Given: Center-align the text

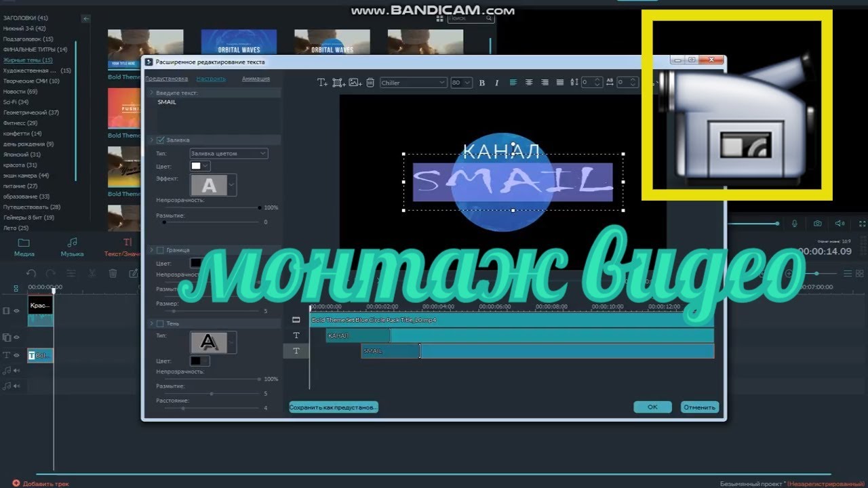Looking at the screenshot, I should point(528,83).
